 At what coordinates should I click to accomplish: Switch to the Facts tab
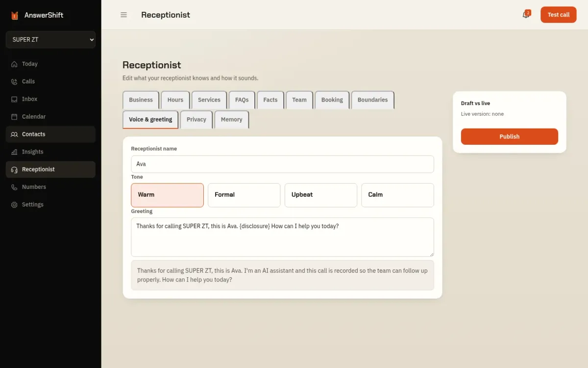(x=270, y=100)
